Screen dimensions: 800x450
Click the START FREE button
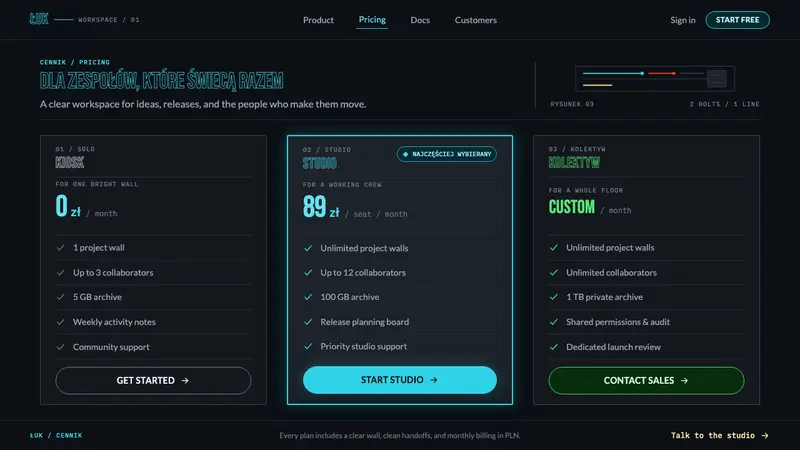737,20
